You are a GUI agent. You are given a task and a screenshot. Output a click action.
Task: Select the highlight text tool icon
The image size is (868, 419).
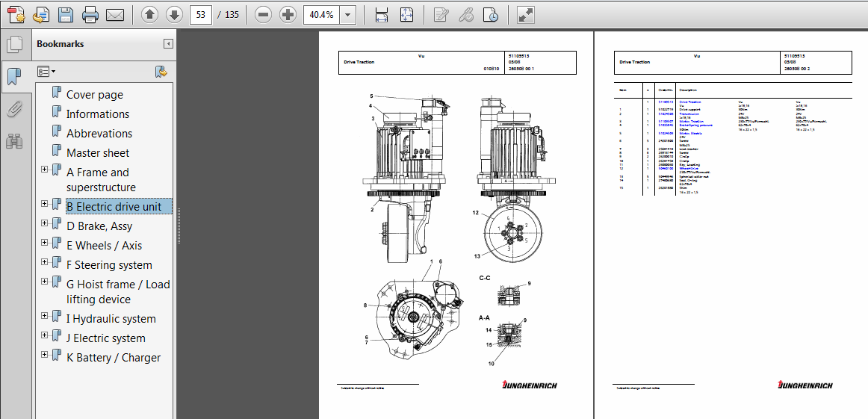(x=466, y=15)
